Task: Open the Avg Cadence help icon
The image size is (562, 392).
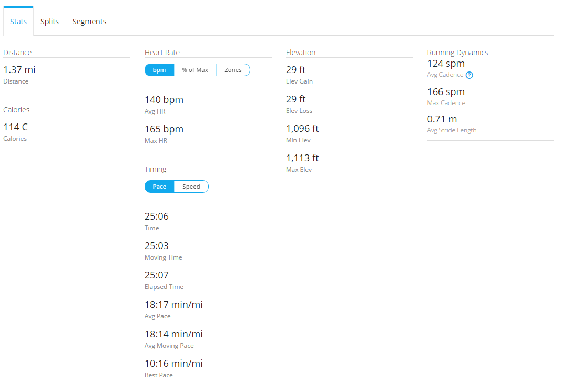Action: coord(469,75)
